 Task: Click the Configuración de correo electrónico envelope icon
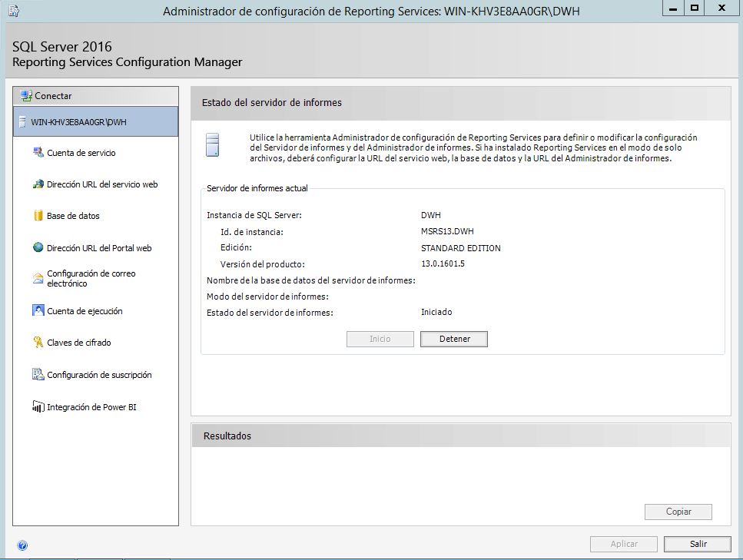(x=38, y=278)
